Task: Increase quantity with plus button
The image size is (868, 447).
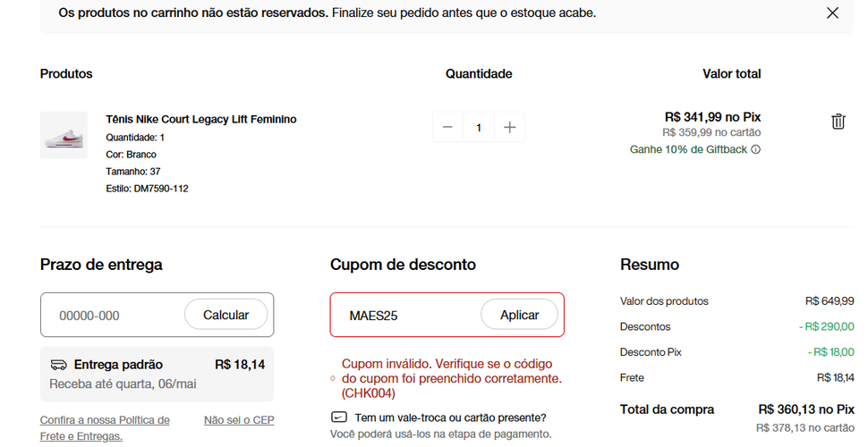Action: click(x=509, y=127)
